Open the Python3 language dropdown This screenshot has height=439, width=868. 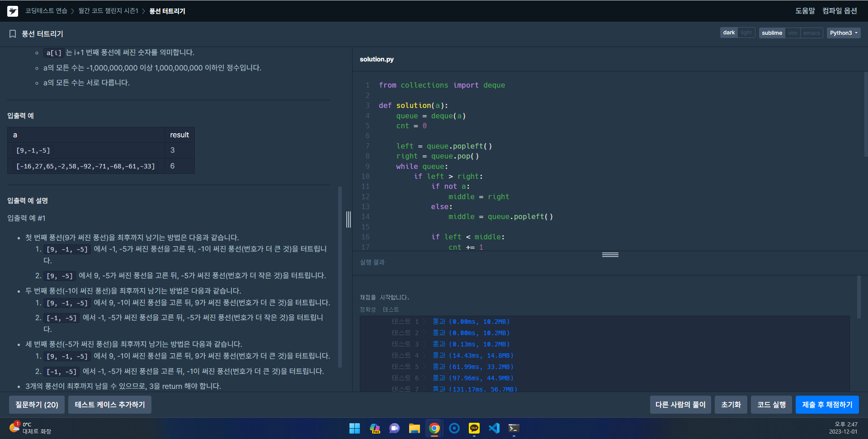(x=844, y=33)
